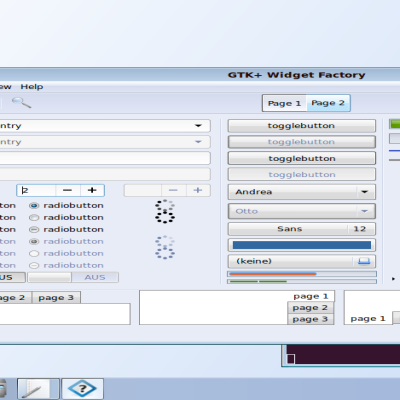Focus the dark terminal window behind
This screenshot has height=400, width=400.
[x=343, y=355]
